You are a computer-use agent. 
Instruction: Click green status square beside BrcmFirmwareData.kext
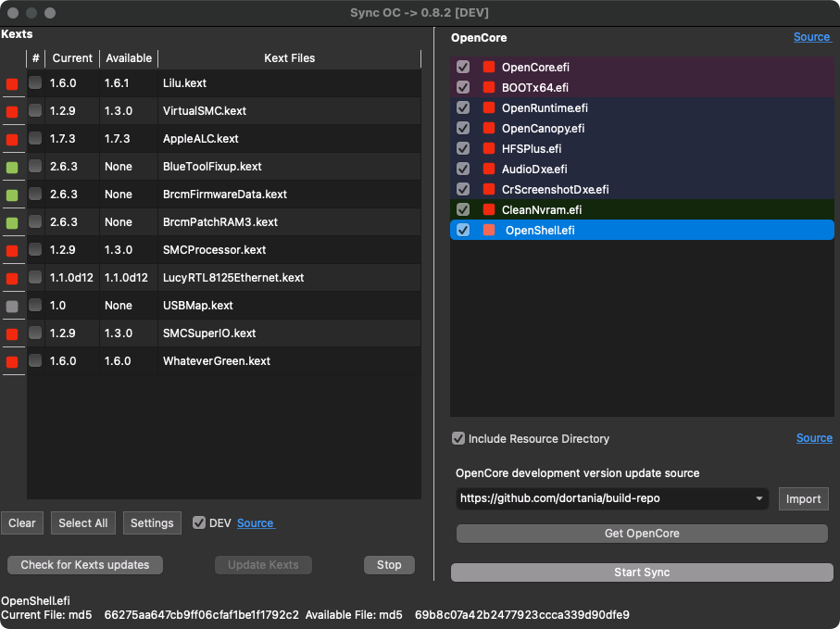[12, 195]
